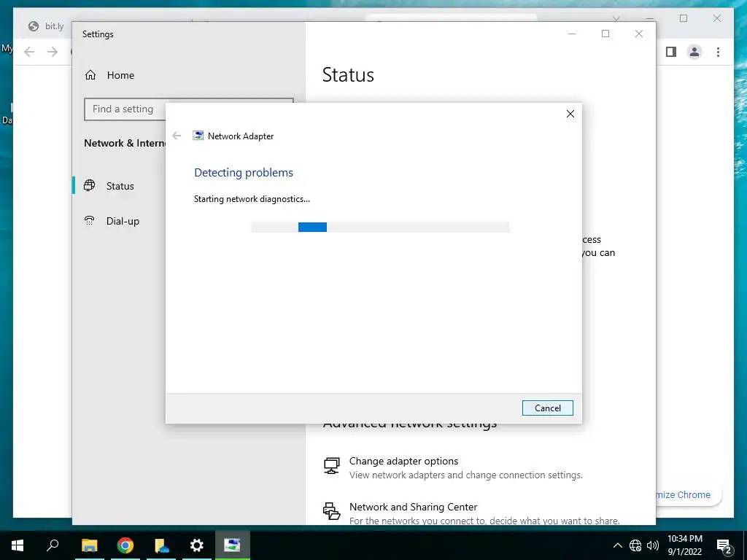Image resolution: width=747 pixels, height=560 pixels.
Task: Open Settings gear in taskbar
Action: [x=197, y=545]
